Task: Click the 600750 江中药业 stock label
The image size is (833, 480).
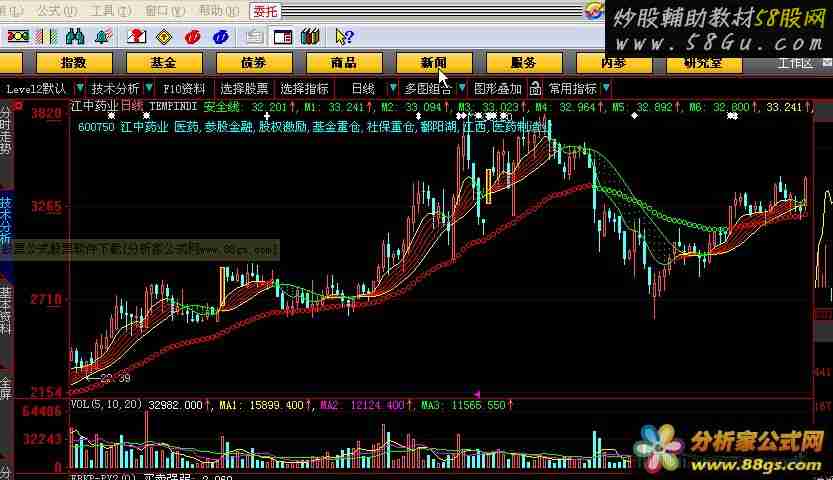Action: [123, 127]
